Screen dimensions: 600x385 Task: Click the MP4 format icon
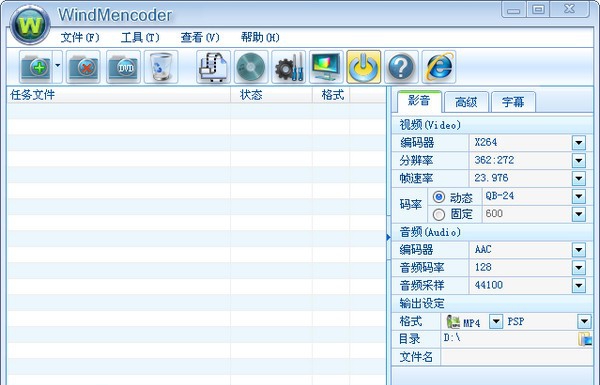[x=453, y=322]
